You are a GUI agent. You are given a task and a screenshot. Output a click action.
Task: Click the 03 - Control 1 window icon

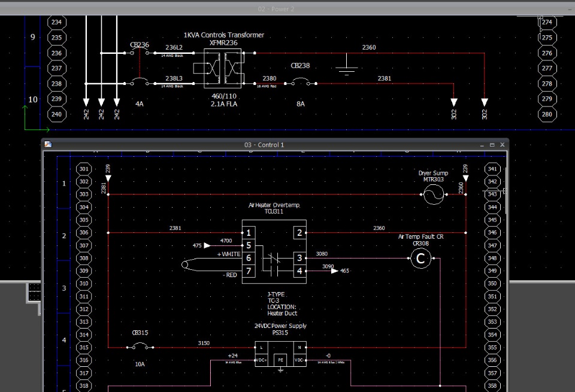click(48, 144)
